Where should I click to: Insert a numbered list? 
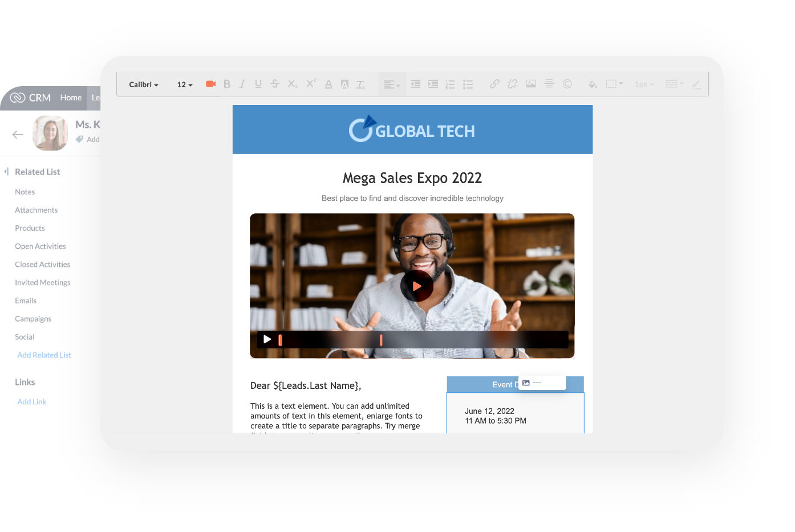coord(450,84)
